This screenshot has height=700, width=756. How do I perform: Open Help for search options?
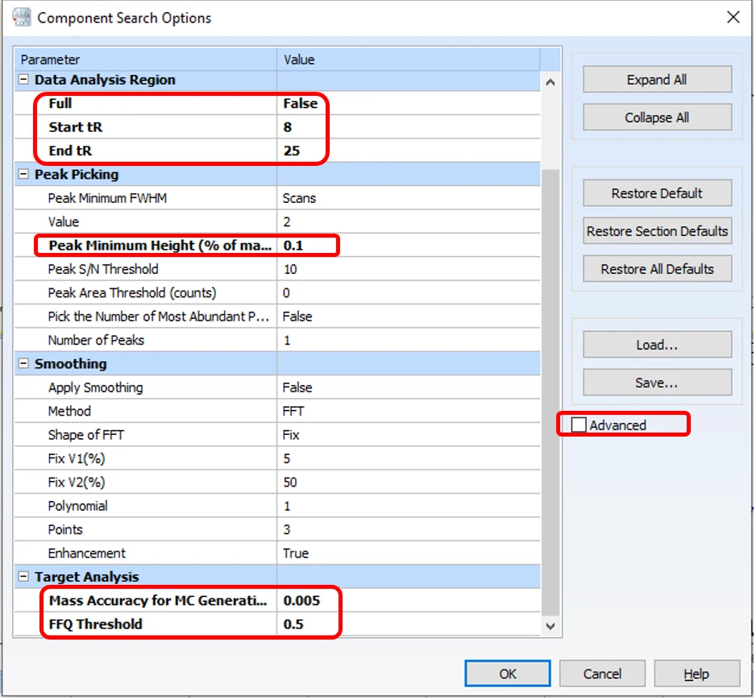[699, 675]
